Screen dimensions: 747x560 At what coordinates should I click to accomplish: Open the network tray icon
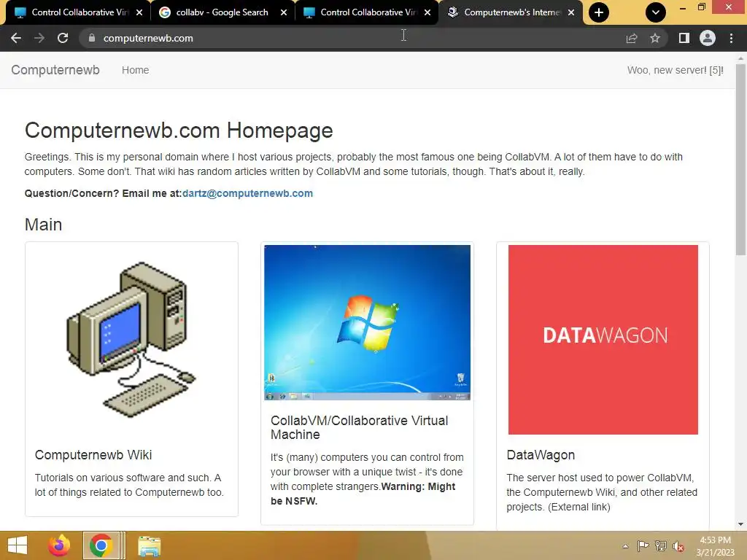coord(661,546)
